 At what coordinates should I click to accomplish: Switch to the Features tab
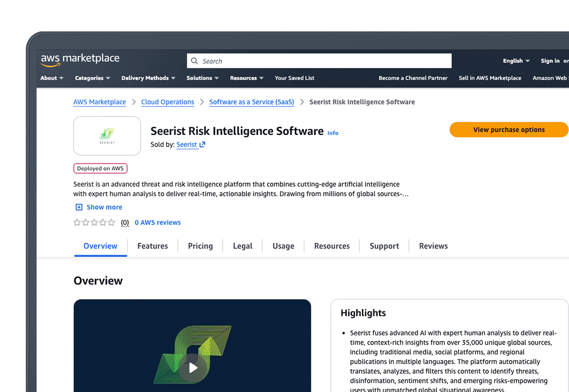click(x=153, y=246)
